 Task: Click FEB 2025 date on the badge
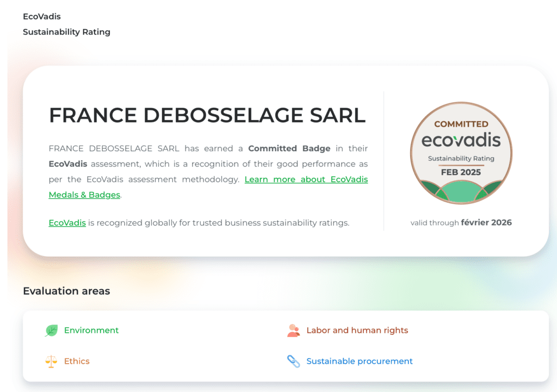pyautogui.click(x=461, y=172)
